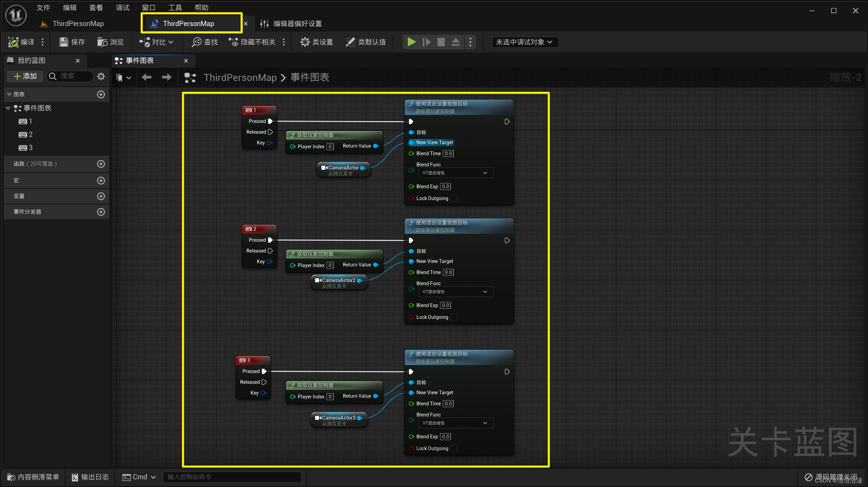The image size is (868, 487).
Task: Enable Lock Outgoing in second node
Action: [x=454, y=317]
